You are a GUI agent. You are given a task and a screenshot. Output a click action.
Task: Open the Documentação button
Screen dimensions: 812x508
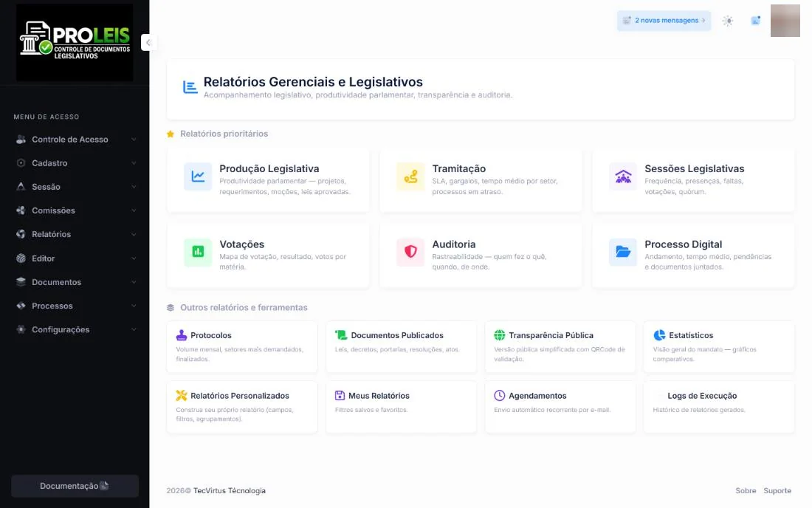(x=75, y=486)
